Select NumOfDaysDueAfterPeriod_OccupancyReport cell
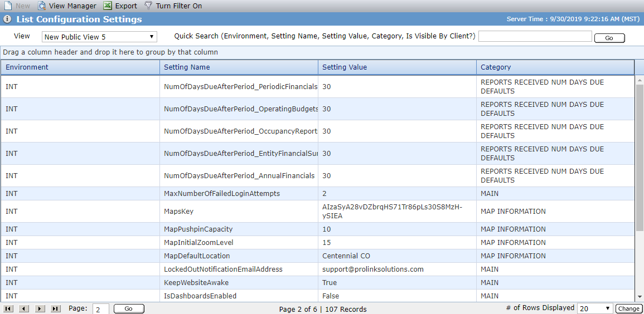Screen dimensions: 644x314 pyautogui.click(x=239, y=131)
